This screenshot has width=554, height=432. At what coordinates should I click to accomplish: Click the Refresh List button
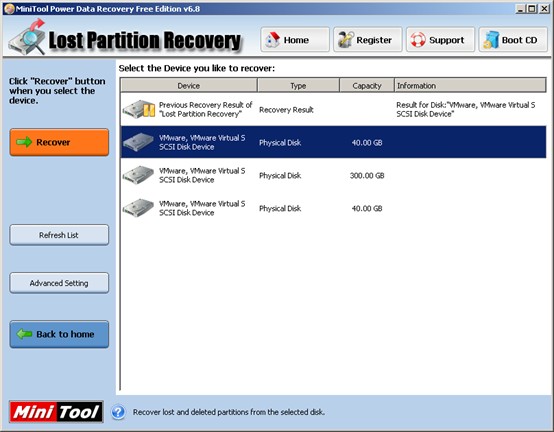click(59, 235)
